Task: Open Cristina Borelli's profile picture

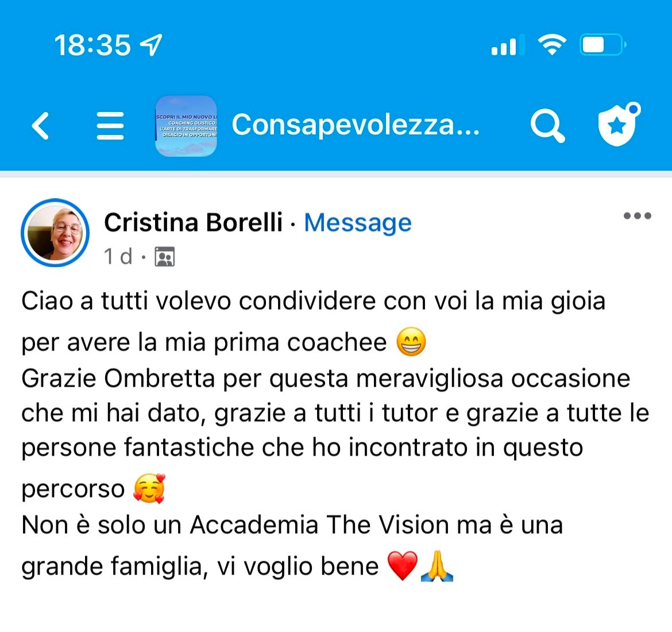Action: point(55,233)
